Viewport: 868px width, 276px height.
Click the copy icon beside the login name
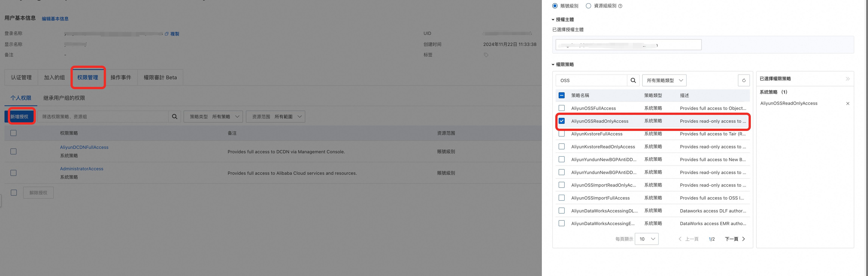pos(166,34)
